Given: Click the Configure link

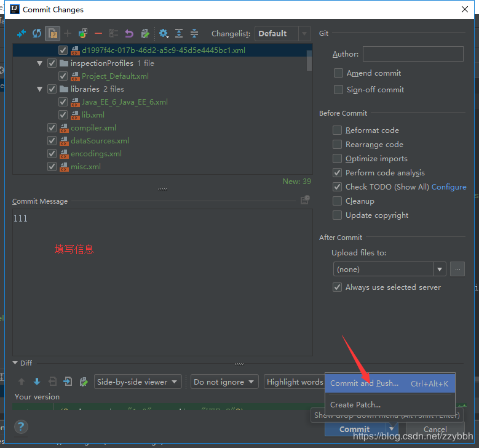Looking at the screenshot, I should (x=449, y=187).
